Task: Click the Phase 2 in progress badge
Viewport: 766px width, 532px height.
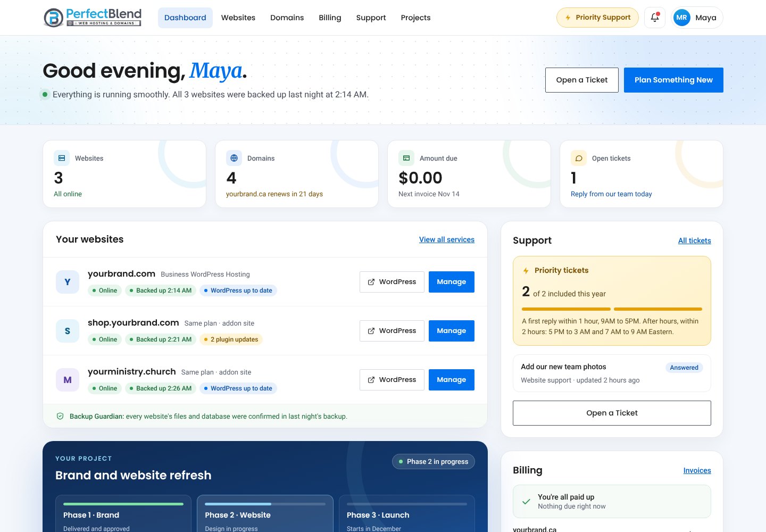Action: pos(434,462)
